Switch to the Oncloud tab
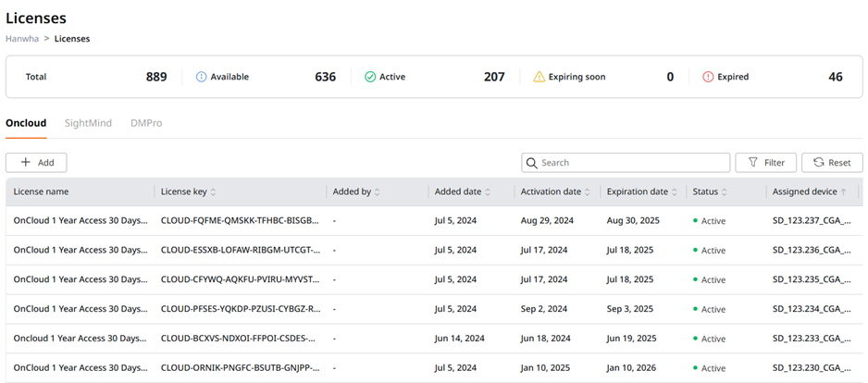This screenshot has width=868, height=383. (26, 123)
